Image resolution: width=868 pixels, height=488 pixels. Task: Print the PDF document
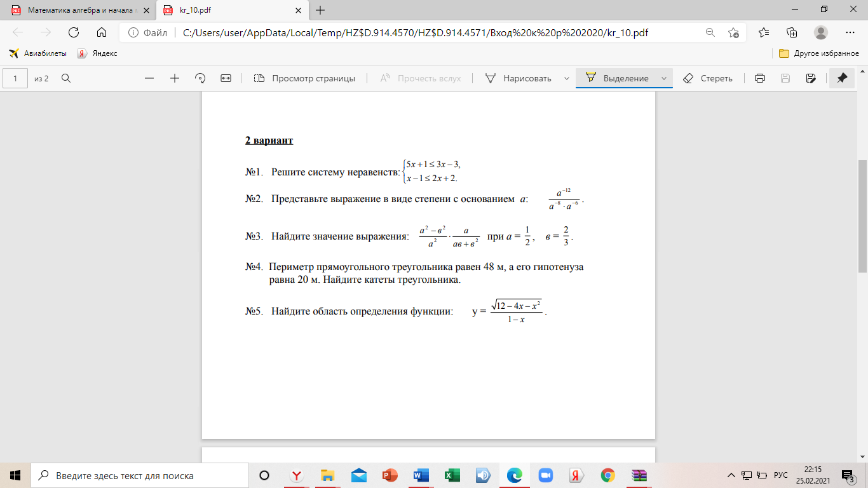pos(759,78)
